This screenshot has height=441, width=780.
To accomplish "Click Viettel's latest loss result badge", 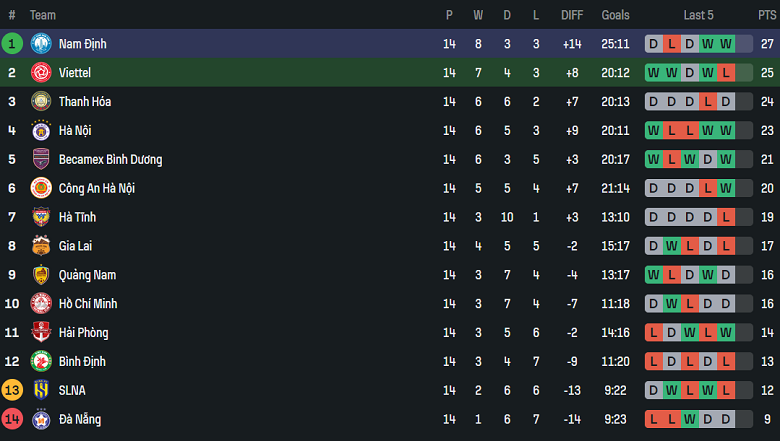I will point(726,73).
